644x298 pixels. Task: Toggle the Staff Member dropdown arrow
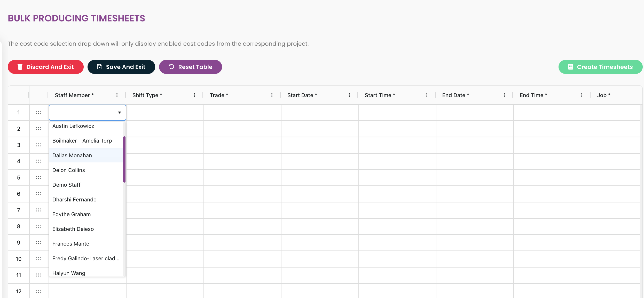(x=120, y=113)
